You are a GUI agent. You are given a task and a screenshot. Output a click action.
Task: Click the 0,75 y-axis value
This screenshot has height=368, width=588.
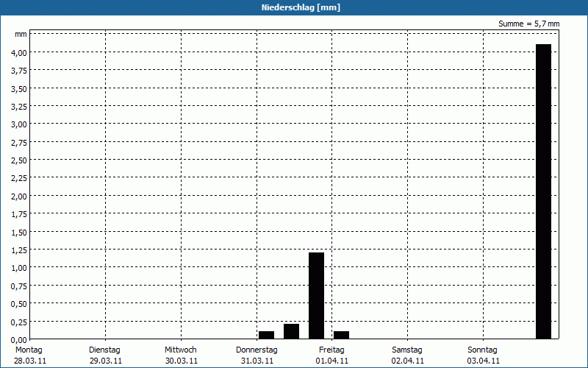pyautogui.click(x=19, y=286)
